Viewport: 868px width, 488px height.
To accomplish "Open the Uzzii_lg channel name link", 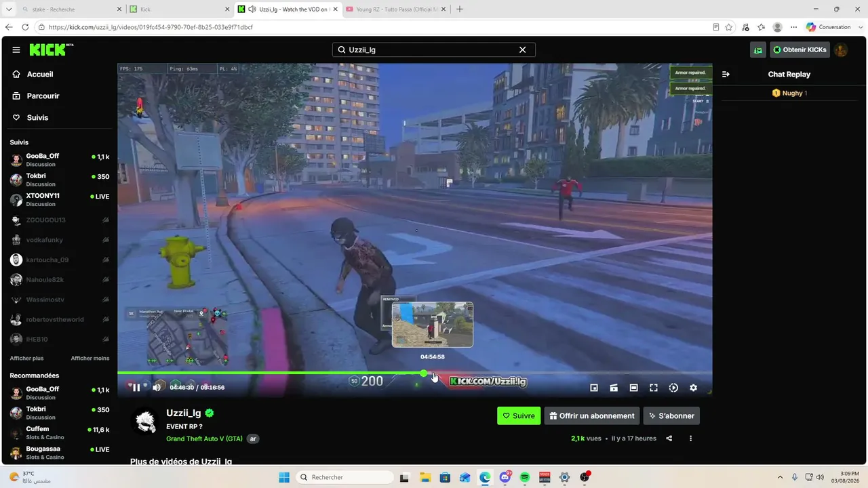I will 184,413.
